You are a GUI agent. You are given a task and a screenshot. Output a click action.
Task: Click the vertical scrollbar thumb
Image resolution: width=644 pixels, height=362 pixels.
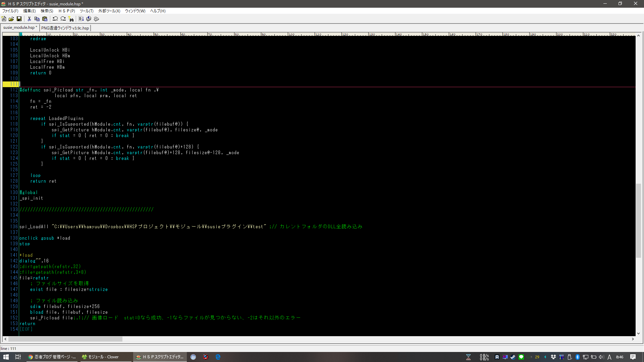[638, 220]
